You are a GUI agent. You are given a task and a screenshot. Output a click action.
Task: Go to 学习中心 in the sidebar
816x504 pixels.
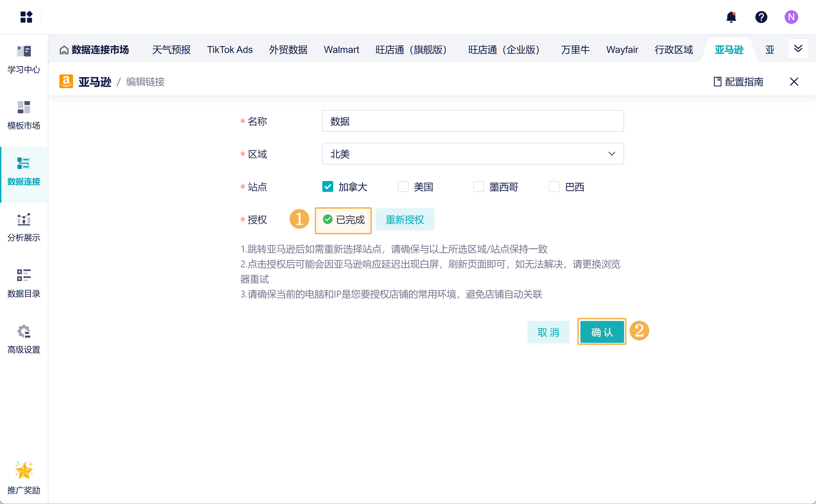click(24, 60)
